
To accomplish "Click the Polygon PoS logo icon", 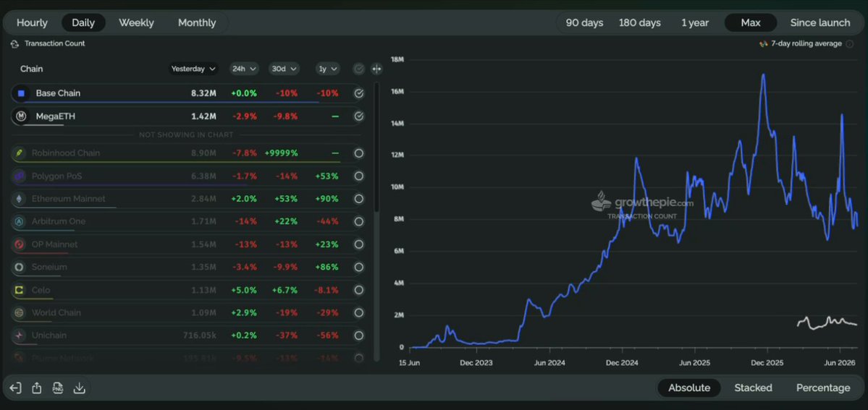I will pos(20,176).
